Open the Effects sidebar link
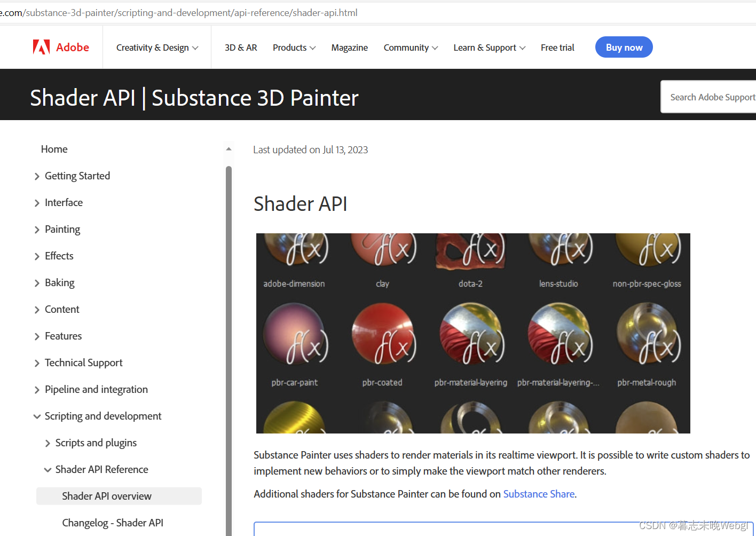This screenshot has height=536, width=756. (59, 256)
